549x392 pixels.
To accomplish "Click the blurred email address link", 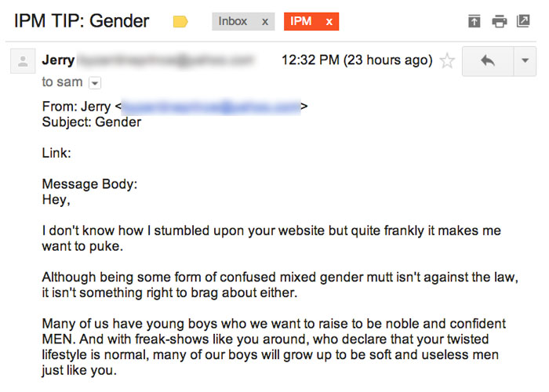I will (211, 107).
